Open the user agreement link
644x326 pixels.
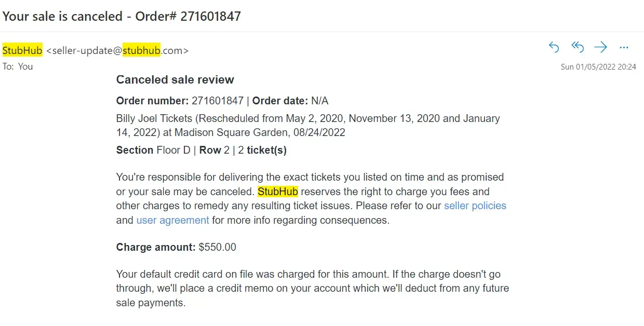click(x=172, y=220)
